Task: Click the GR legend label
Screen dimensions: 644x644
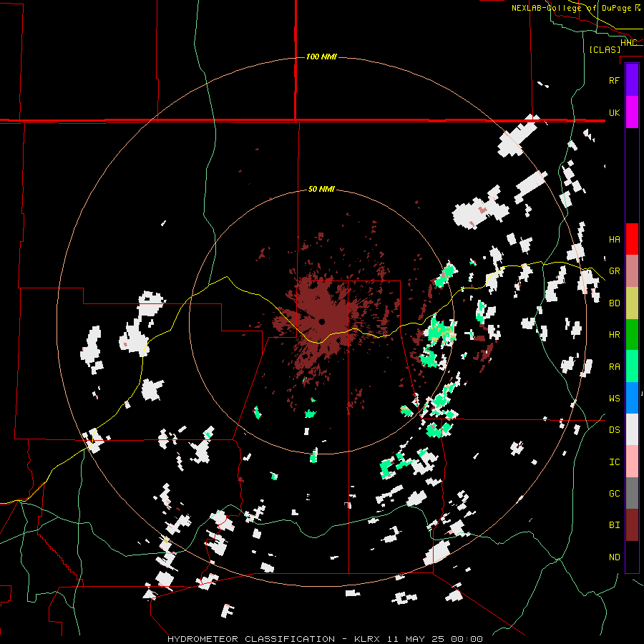Action: coord(614,271)
